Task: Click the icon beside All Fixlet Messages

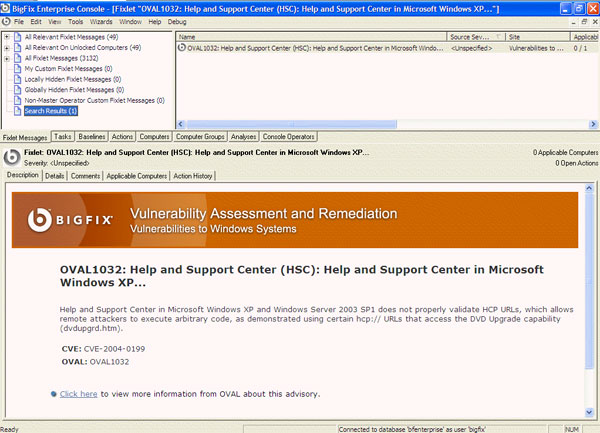Action: coord(17,58)
